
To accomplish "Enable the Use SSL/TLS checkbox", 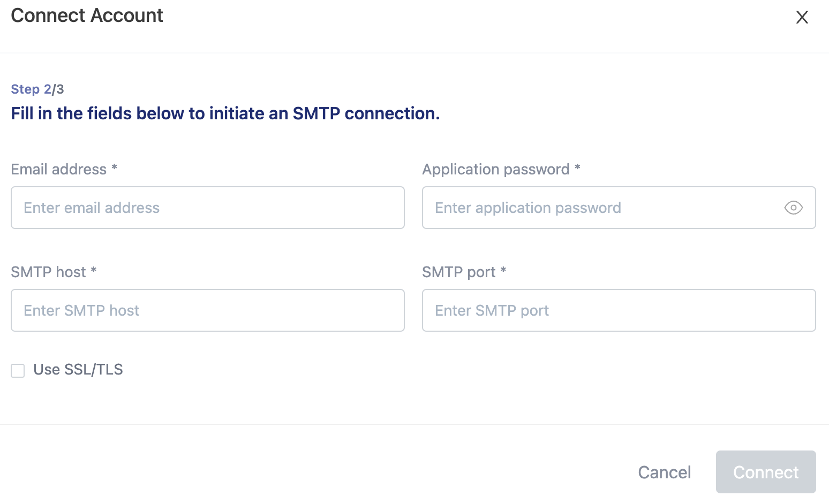I will [x=18, y=370].
